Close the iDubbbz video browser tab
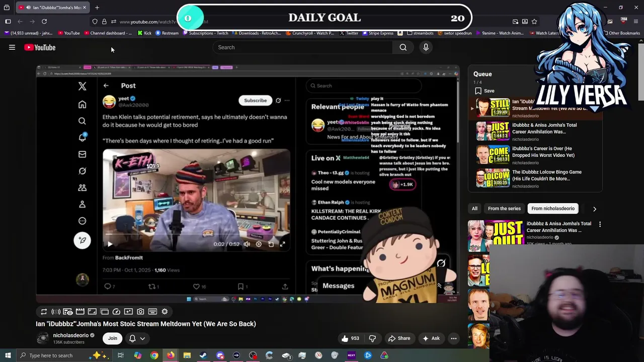Image resolution: width=644 pixels, height=362 pixels. (85, 8)
